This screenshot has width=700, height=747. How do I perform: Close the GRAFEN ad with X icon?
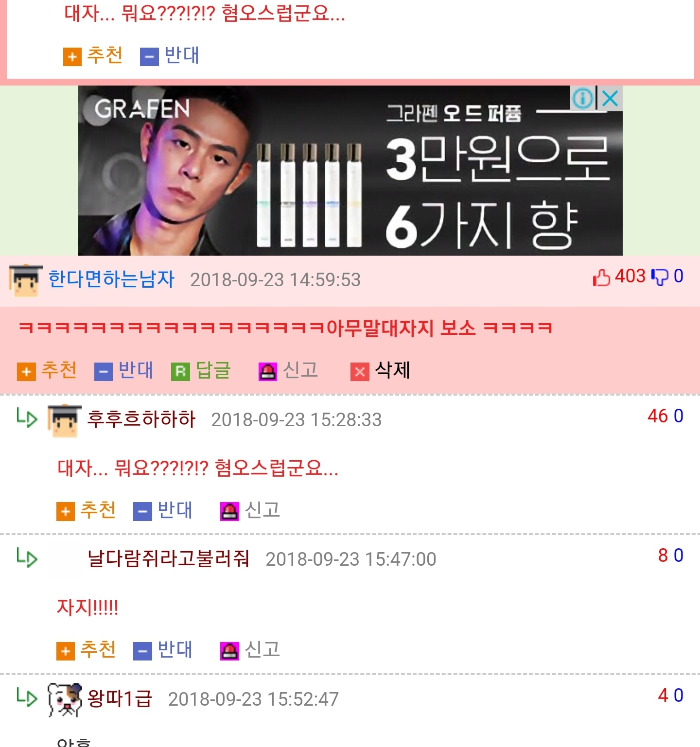[610, 99]
